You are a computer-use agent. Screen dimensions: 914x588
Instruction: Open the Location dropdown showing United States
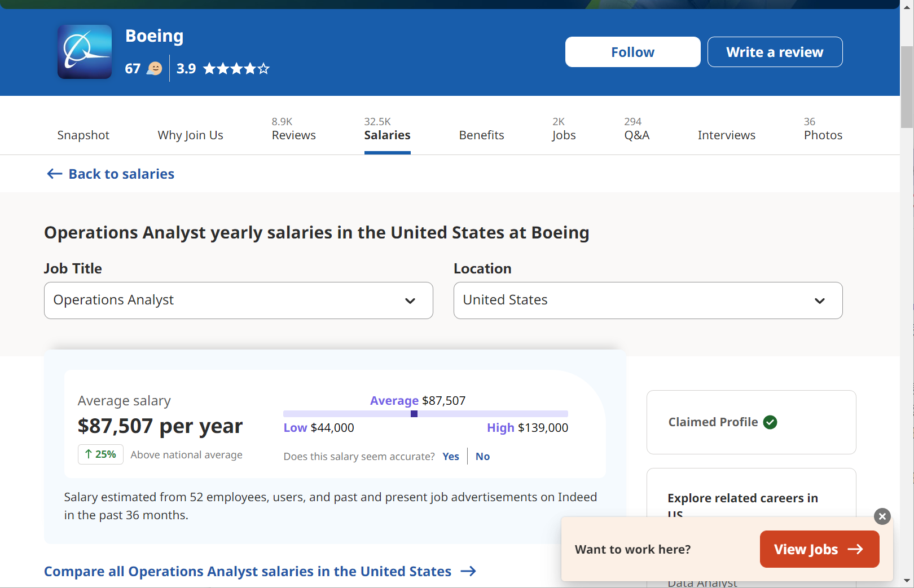tap(648, 300)
